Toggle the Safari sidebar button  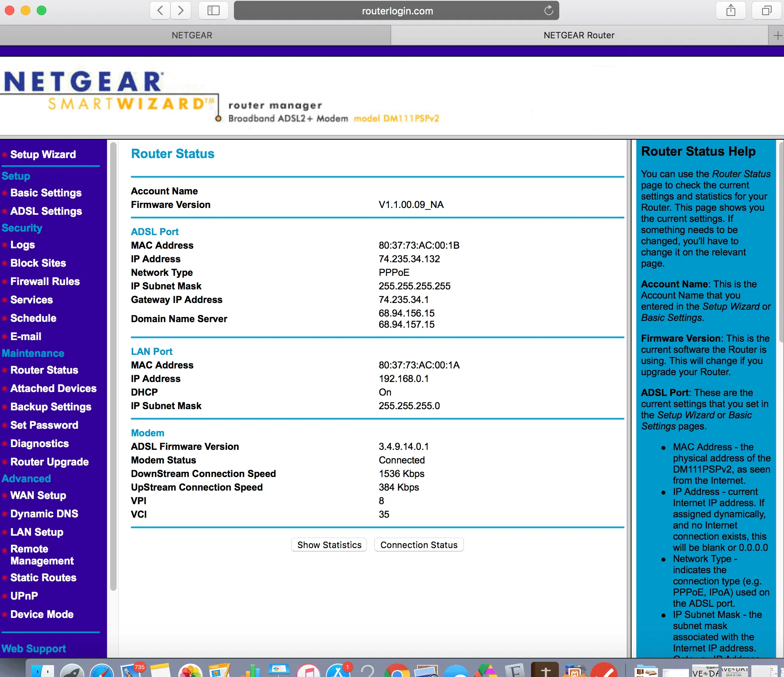214,10
